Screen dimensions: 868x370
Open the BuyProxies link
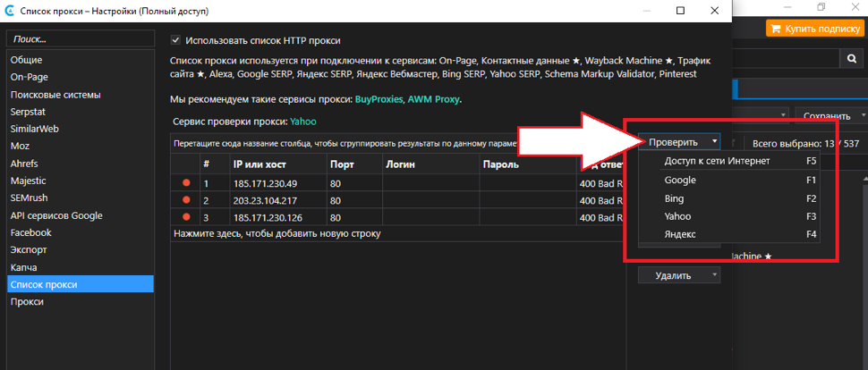tap(379, 99)
